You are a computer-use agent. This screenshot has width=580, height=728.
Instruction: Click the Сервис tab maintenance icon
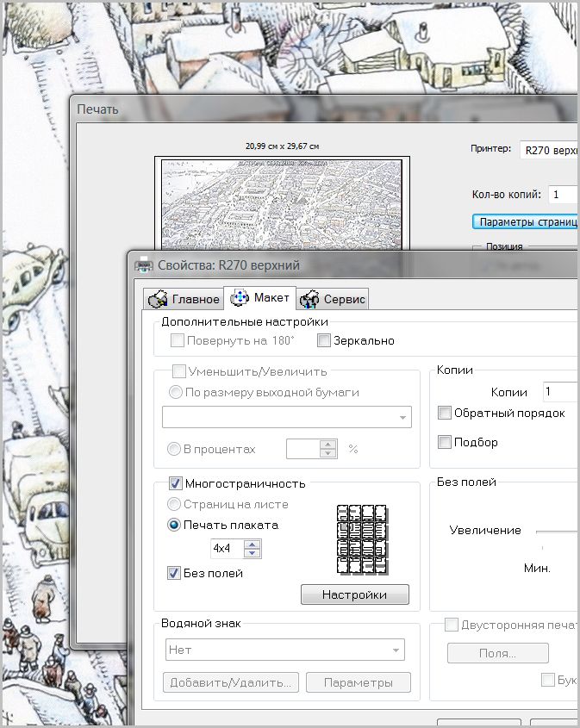point(309,299)
